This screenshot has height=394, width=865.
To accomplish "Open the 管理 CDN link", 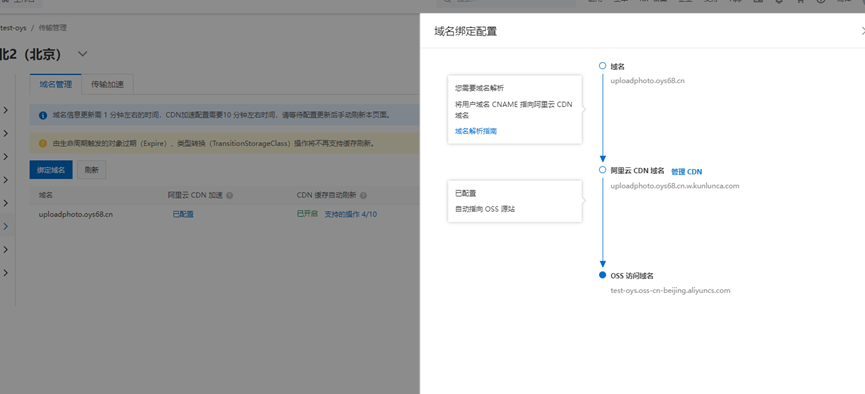I will (686, 172).
